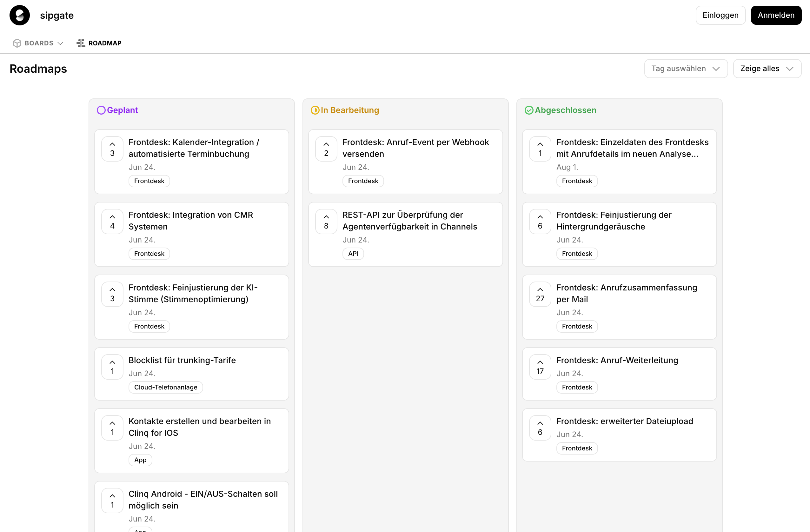Open Frontdesk: Integration von CMR Systemen title
Viewport: 810px width, 532px height.
pyautogui.click(x=190, y=221)
